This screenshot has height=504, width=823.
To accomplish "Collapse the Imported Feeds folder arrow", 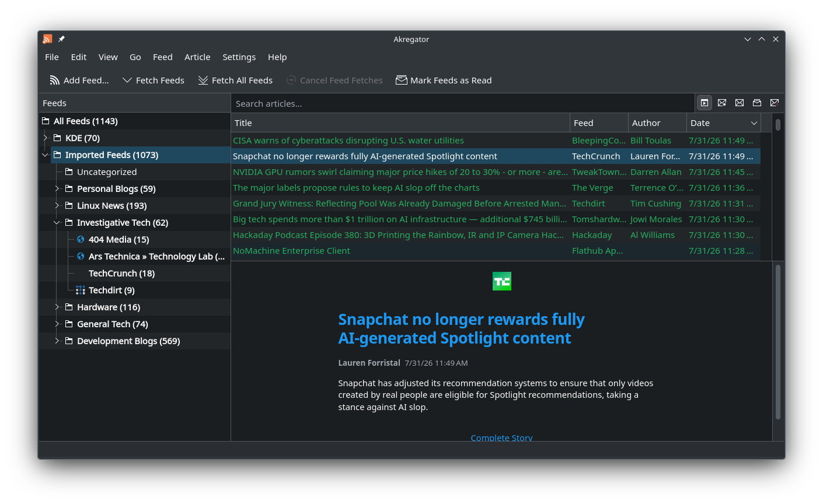I will [46, 155].
